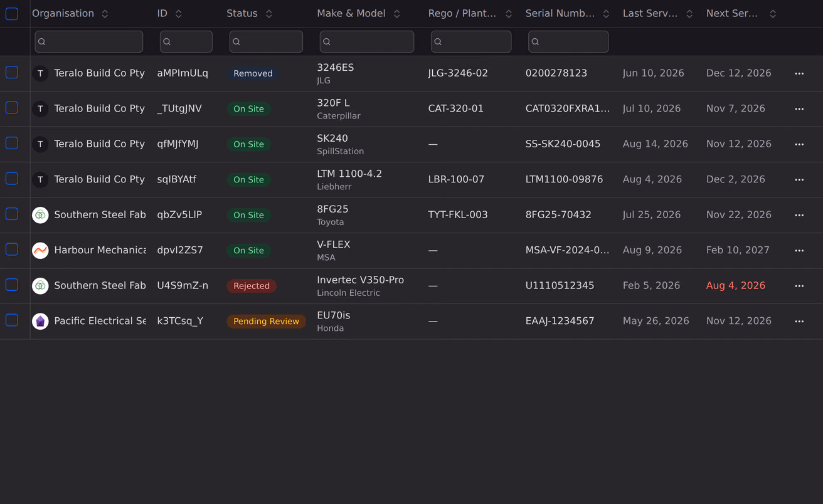The width and height of the screenshot is (823, 504).
Task: Click the Make & Model filter field
Action: [x=367, y=41]
